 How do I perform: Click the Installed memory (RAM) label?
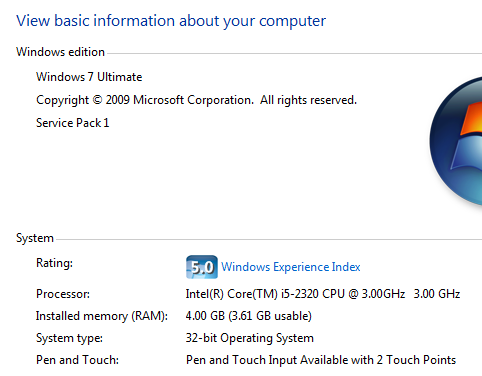(x=102, y=316)
